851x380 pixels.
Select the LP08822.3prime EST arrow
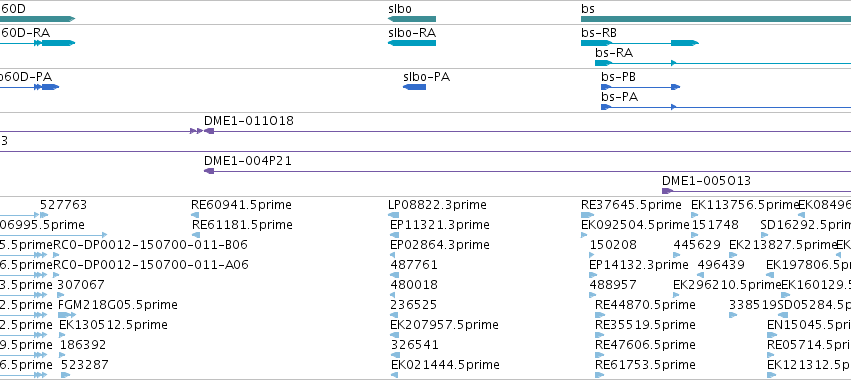tap(392, 215)
